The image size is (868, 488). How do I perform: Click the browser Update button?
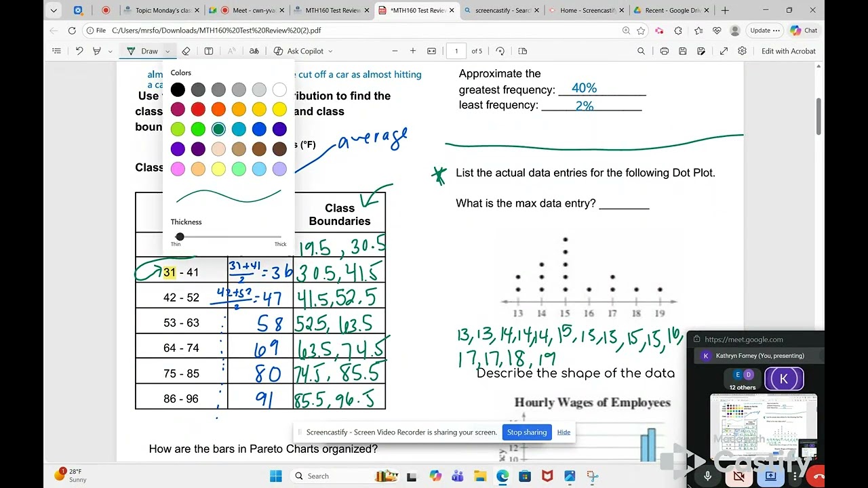[764, 30]
